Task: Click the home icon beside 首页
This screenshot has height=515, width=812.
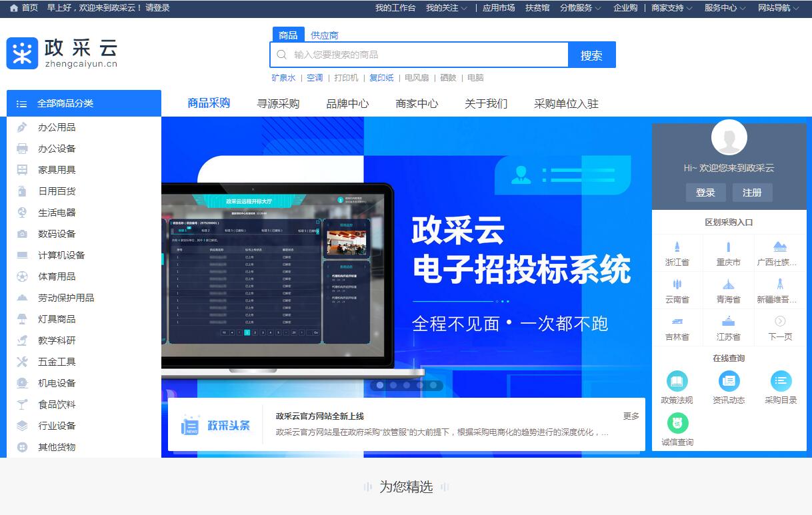Action: click(x=13, y=8)
